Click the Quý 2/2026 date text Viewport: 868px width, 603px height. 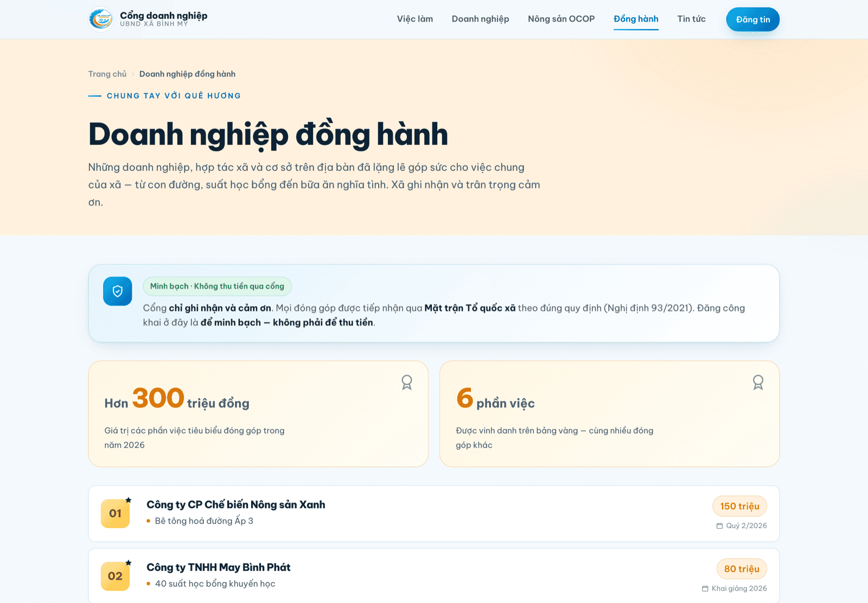tap(746, 526)
